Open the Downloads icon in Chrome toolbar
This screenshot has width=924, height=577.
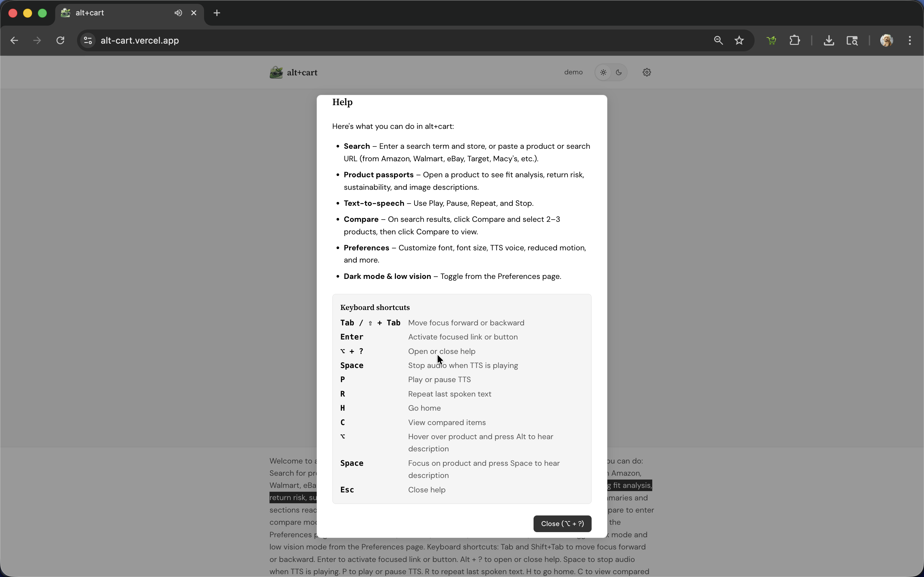[828, 40]
